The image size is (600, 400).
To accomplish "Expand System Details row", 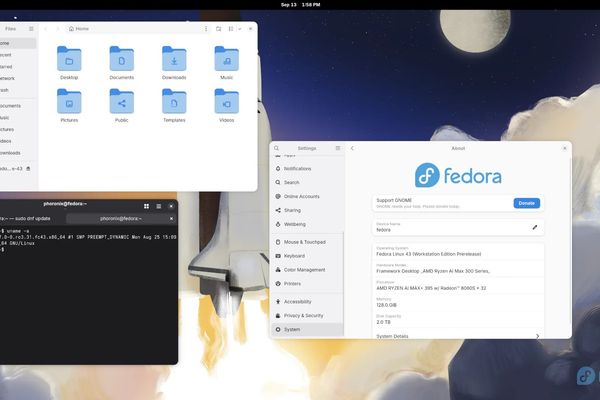I will pyautogui.click(x=458, y=336).
